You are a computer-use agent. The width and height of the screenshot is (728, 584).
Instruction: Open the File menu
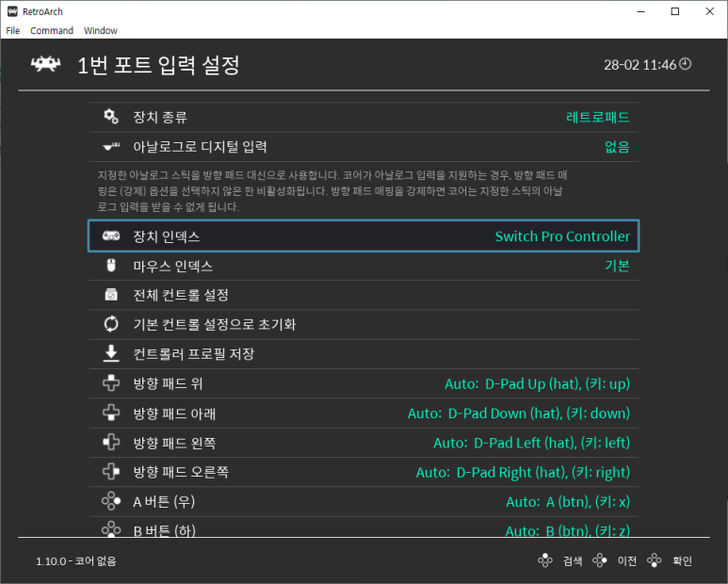pos(12,31)
